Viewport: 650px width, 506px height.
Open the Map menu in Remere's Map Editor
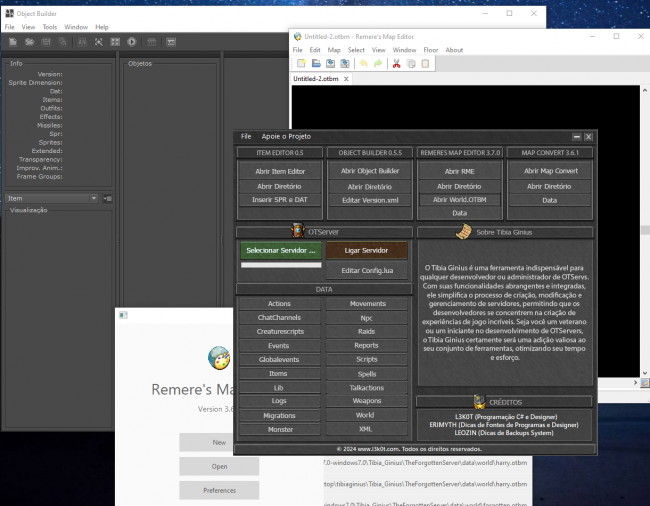pyautogui.click(x=334, y=50)
